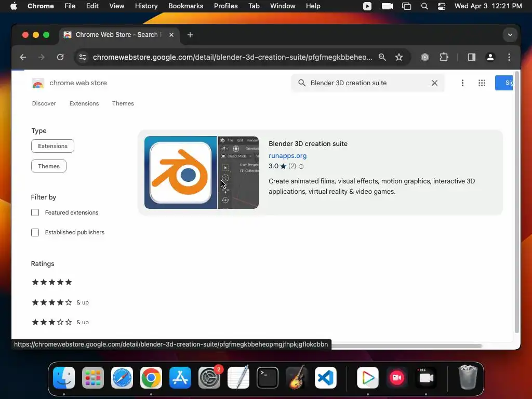Click the zoom magnifier in address bar
This screenshot has height=399, width=532.
click(382, 57)
